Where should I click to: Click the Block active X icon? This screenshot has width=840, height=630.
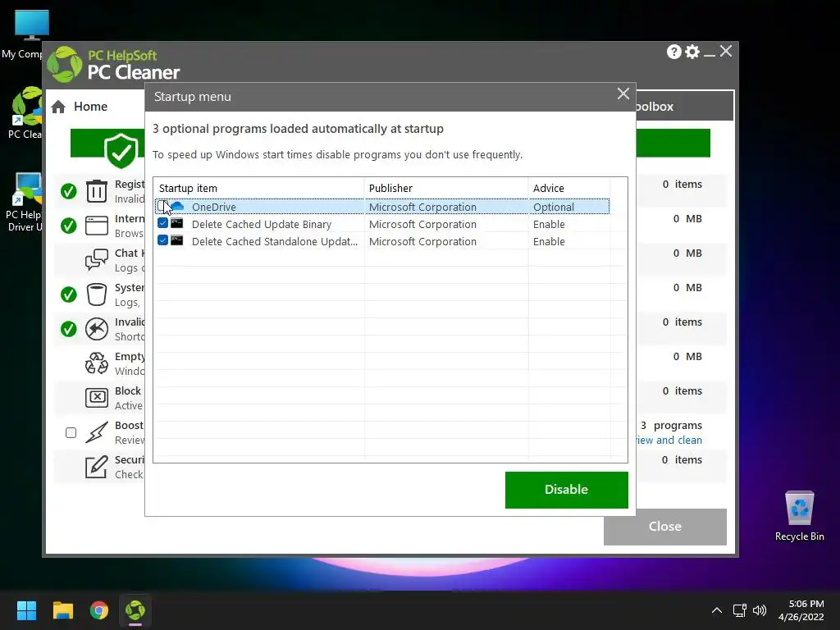click(x=97, y=398)
